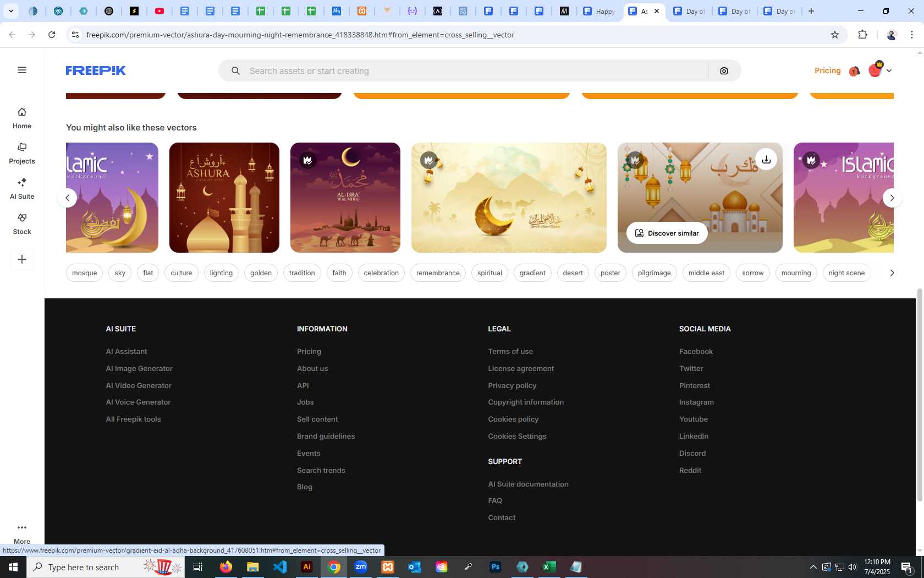924x578 pixels.
Task: Close the active Freepik tab
Action: point(657,11)
